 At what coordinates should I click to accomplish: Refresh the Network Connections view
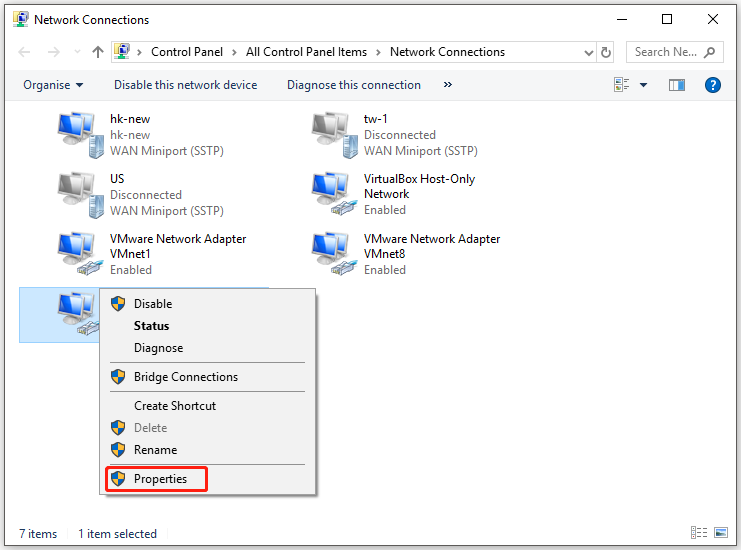tap(606, 52)
